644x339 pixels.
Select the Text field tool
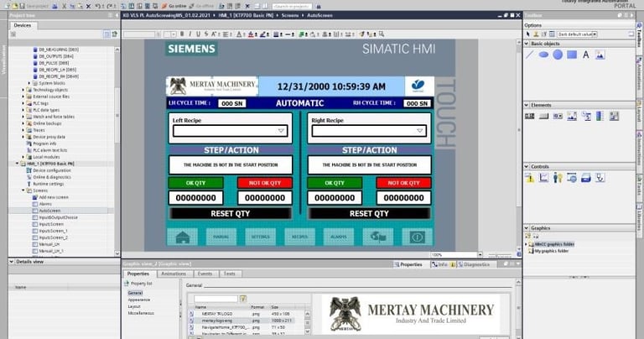[585, 55]
